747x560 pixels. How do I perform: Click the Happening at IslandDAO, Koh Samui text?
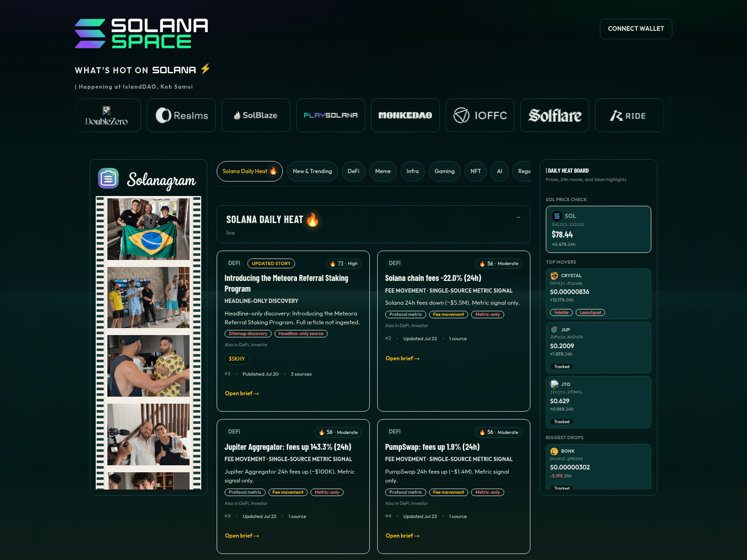point(135,87)
